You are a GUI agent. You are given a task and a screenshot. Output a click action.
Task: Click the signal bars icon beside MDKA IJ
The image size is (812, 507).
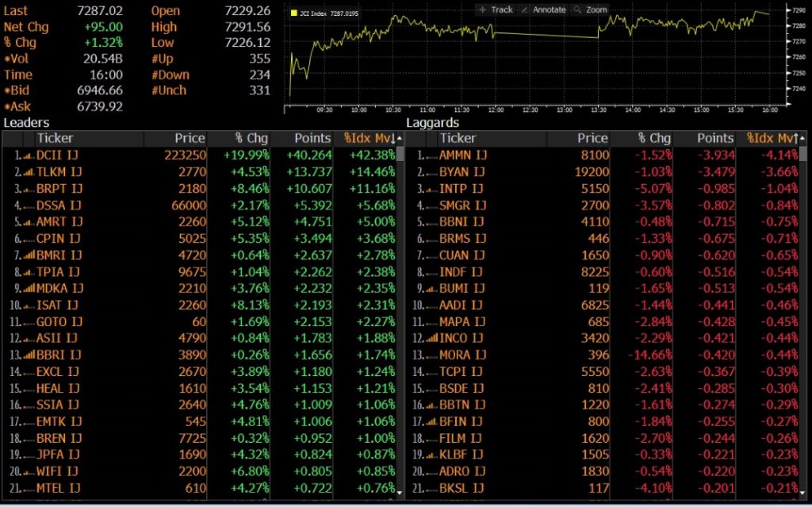point(29,288)
